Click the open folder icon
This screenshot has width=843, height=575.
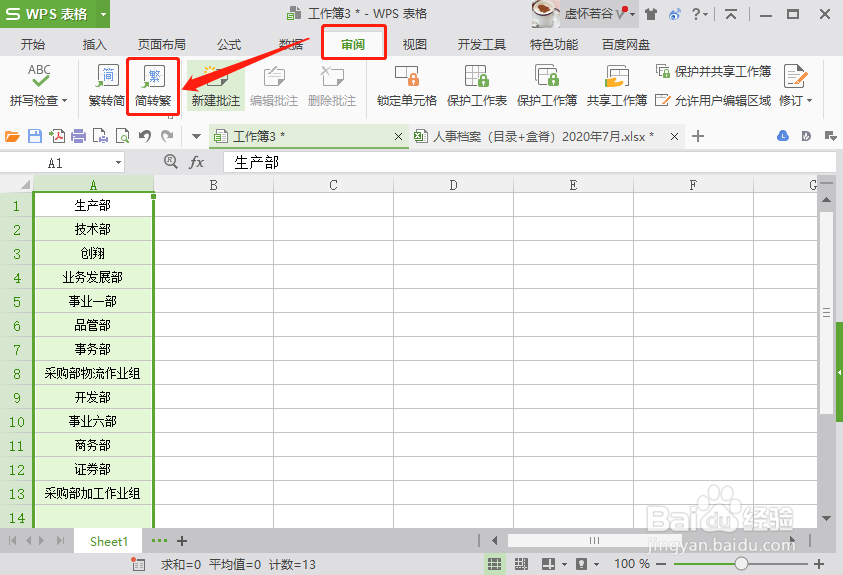point(12,136)
